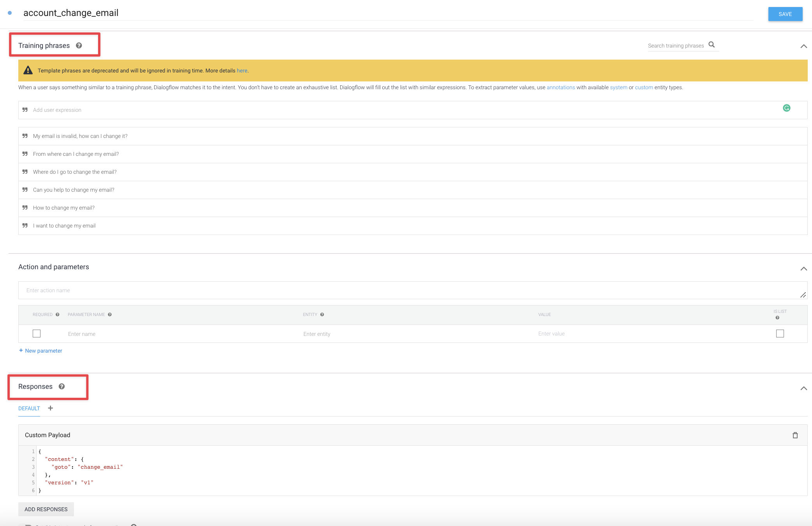
Task: Select phrase 'From where can I change my email?'
Action: coord(413,154)
